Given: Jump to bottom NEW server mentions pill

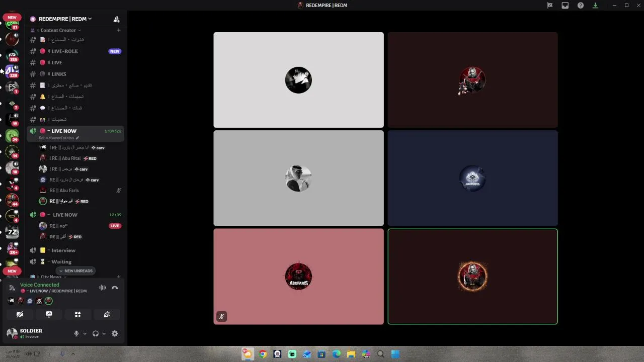Looking at the screenshot, I should [12, 271].
